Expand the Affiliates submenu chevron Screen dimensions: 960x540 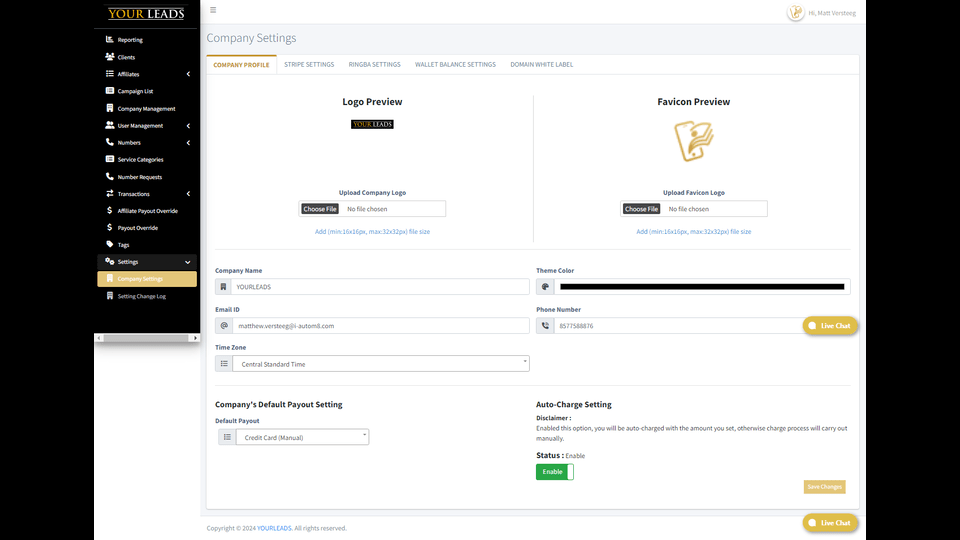[188, 74]
